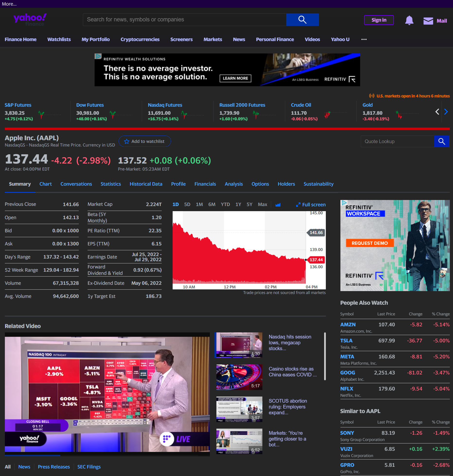Open the SCOTUS abortion ruling video thumbnail

pos(239,409)
